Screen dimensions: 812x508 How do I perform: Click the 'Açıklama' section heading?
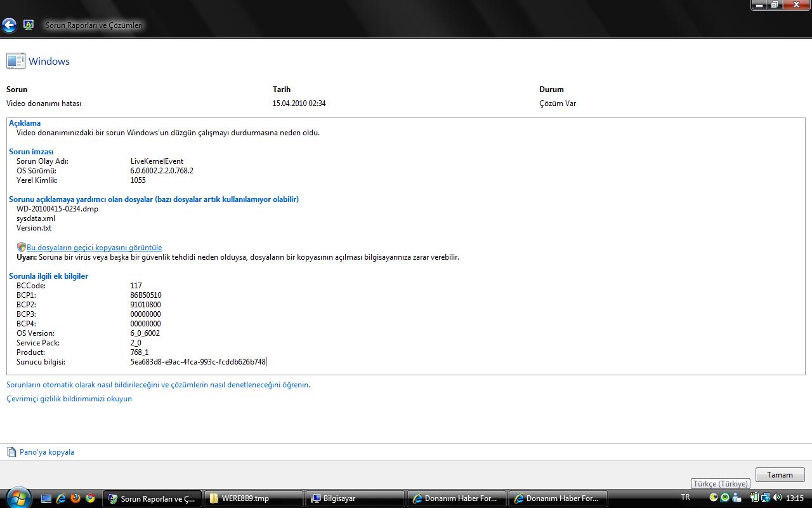click(x=25, y=123)
